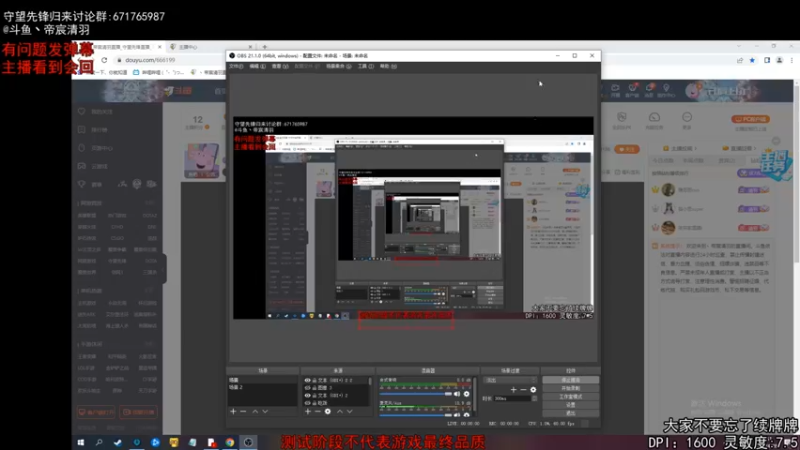Select 场景 in the Scenes list
This screenshot has width=800, height=450.
tap(263, 380)
